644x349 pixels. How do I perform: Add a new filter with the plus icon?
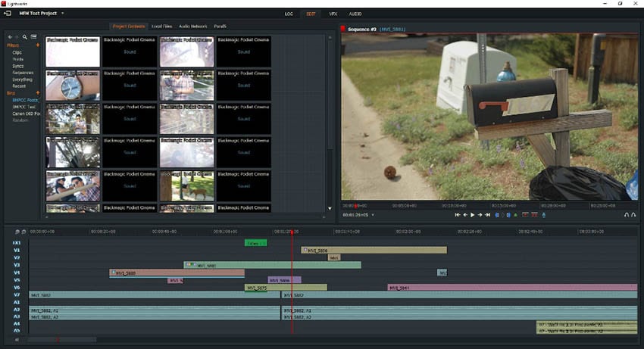(38, 45)
